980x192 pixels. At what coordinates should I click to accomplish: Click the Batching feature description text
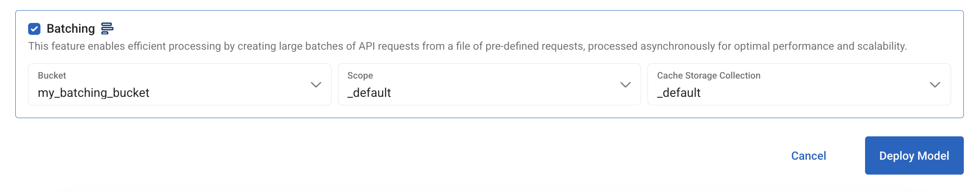click(467, 46)
